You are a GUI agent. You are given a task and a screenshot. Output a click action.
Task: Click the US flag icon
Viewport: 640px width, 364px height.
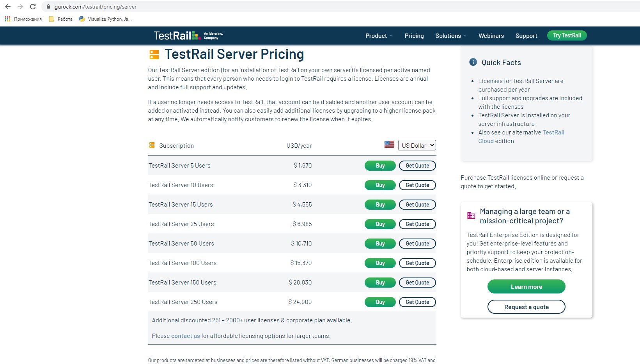tap(389, 144)
